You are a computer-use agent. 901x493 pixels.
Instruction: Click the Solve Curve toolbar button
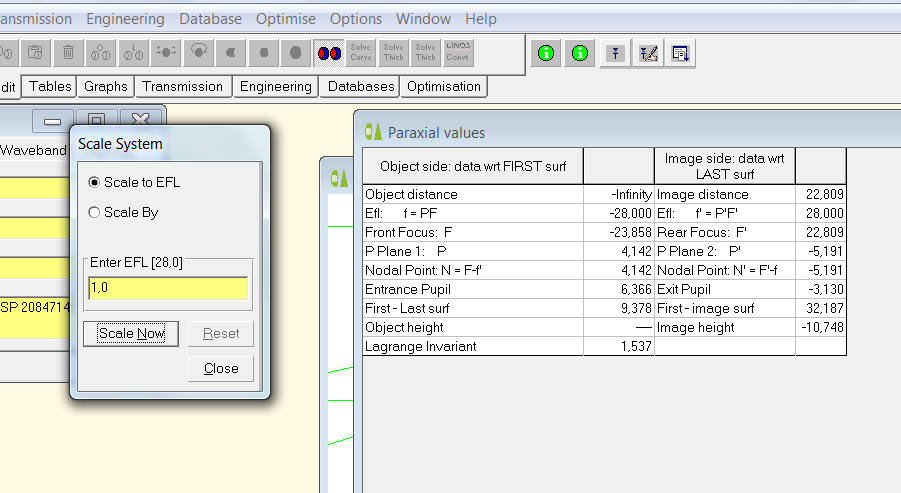coord(361,52)
